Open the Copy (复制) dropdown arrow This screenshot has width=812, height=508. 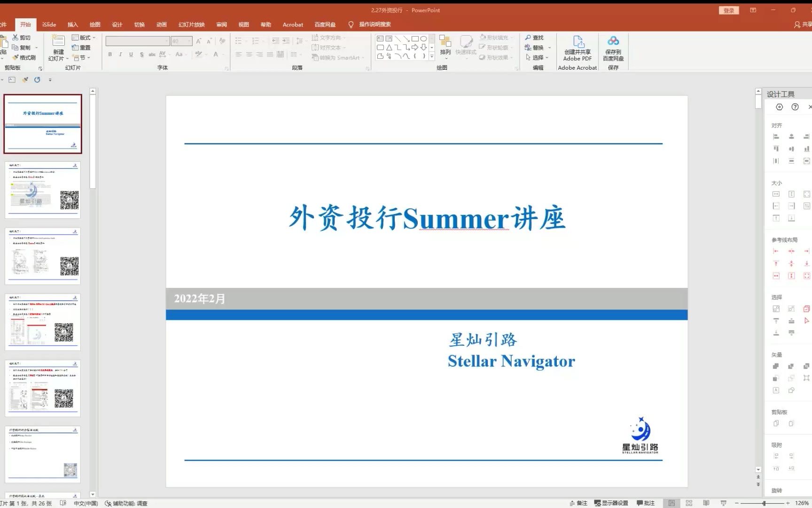click(36, 48)
